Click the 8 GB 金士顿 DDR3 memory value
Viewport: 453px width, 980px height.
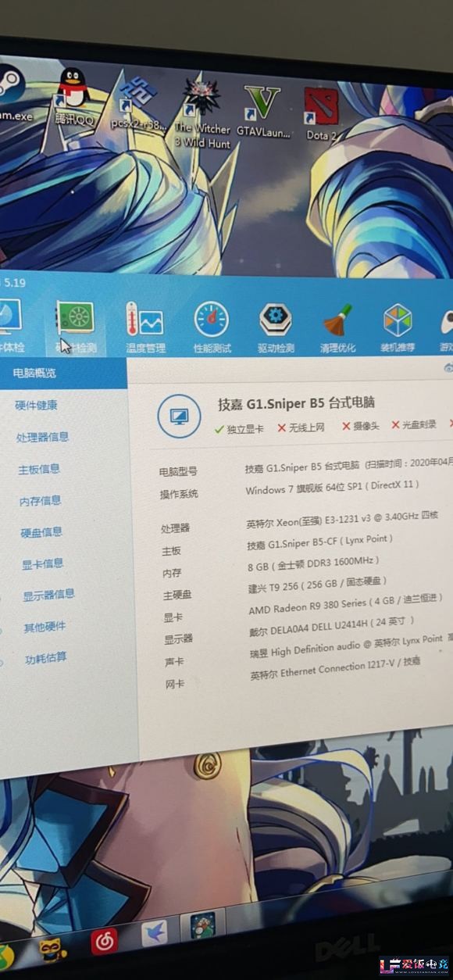click(x=313, y=563)
